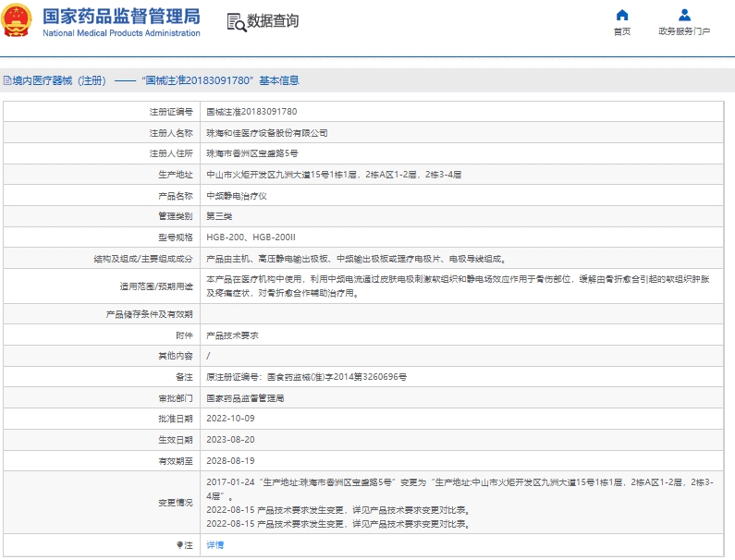Select registrant name 珠海和佳医疗设备股份有限公司
This screenshot has width=735, height=560.
pyautogui.click(x=266, y=133)
